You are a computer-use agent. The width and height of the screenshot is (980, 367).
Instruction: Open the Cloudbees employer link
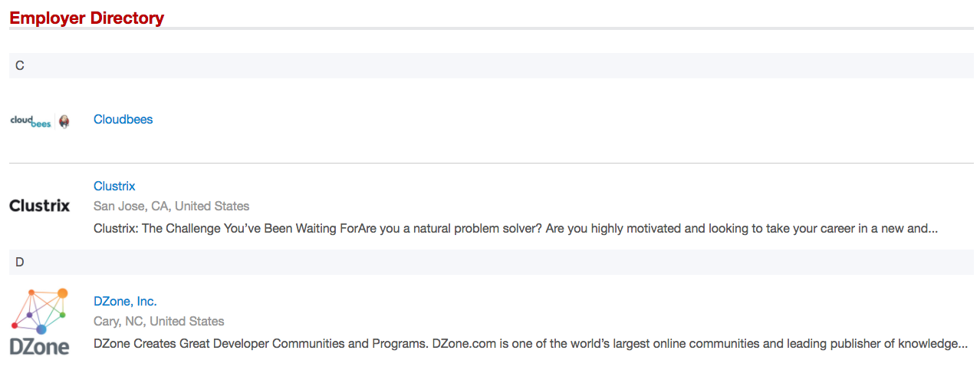click(123, 119)
